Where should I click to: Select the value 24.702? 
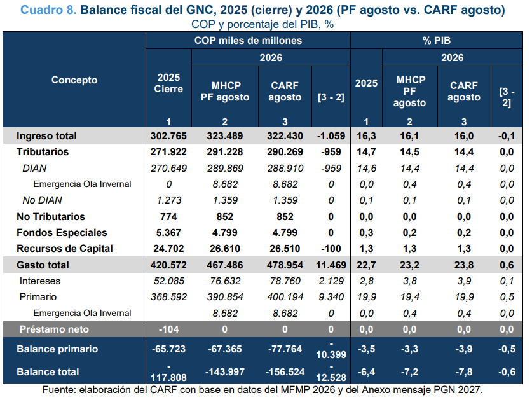tap(168, 249)
